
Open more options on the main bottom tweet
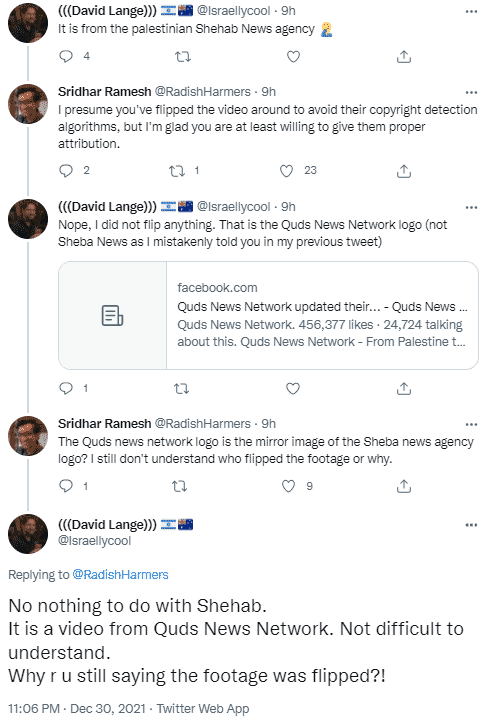tap(471, 525)
